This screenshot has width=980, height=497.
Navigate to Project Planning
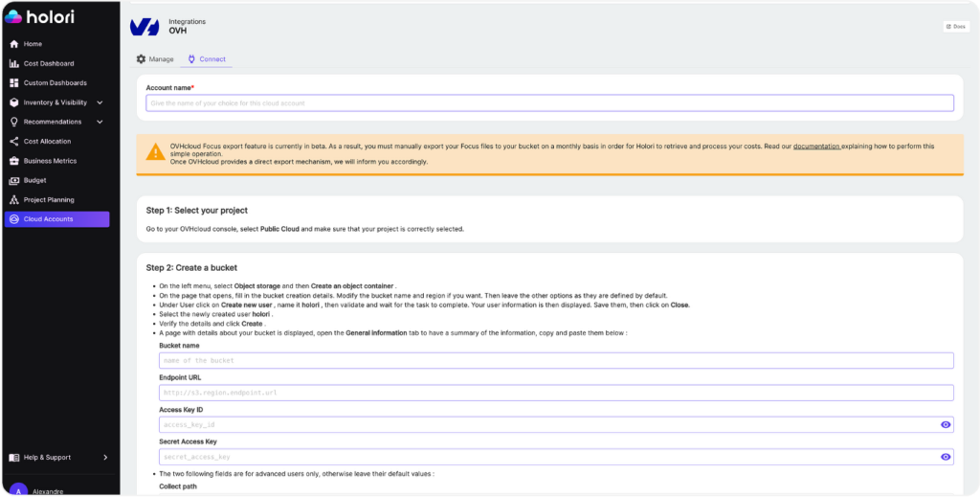pyautogui.click(x=49, y=200)
